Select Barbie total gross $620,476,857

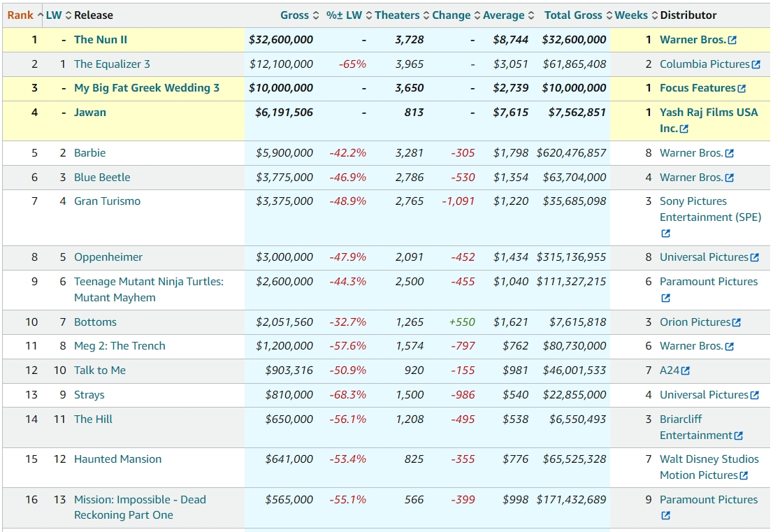point(572,153)
